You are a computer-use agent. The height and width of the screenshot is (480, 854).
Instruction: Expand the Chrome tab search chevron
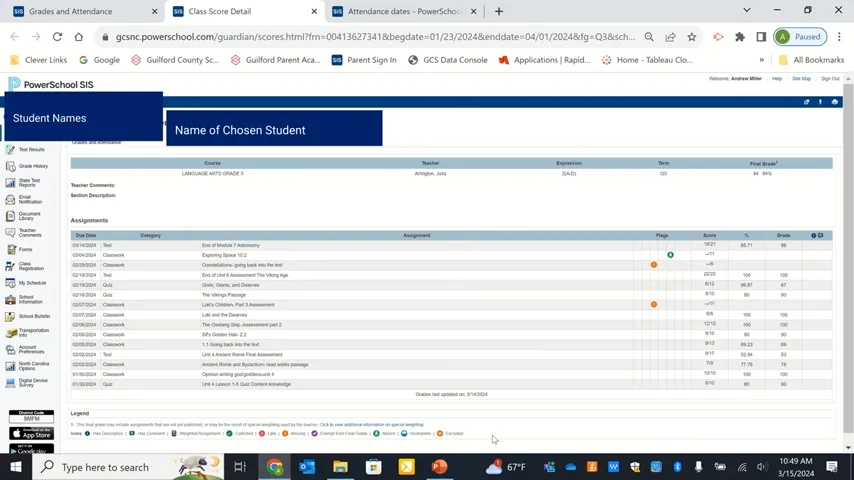point(748,11)
